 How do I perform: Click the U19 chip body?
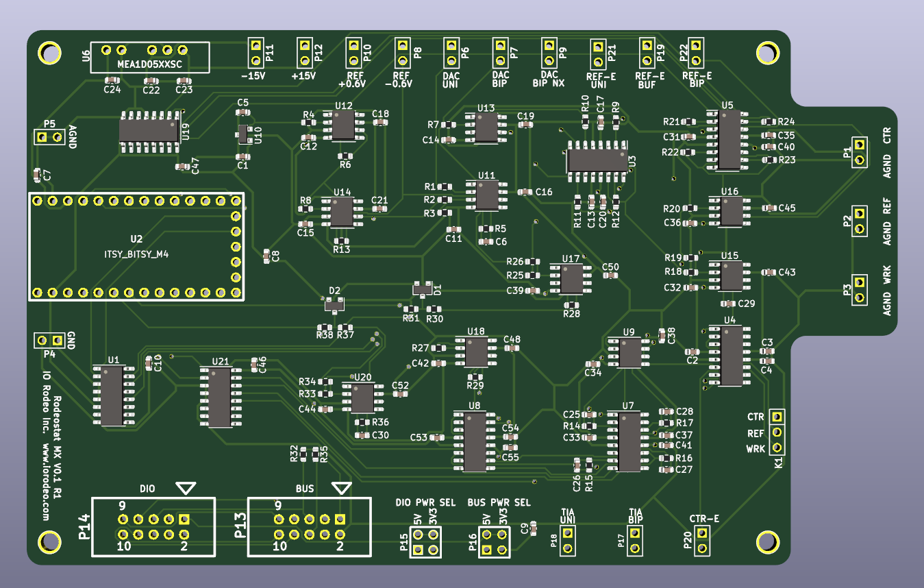click(148, 131)
